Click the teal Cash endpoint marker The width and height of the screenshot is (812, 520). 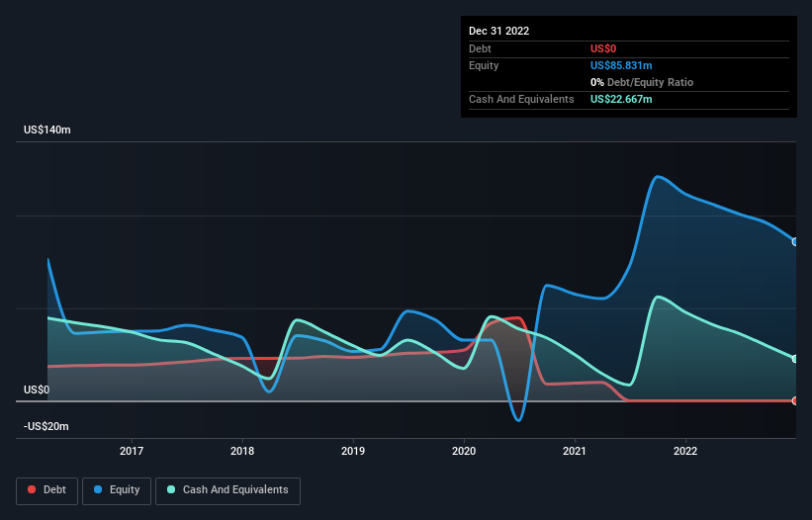(x=795, y=359)
